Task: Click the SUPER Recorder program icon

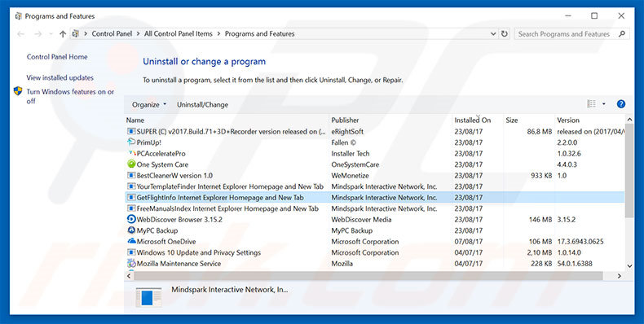Action: click(131, 132)
